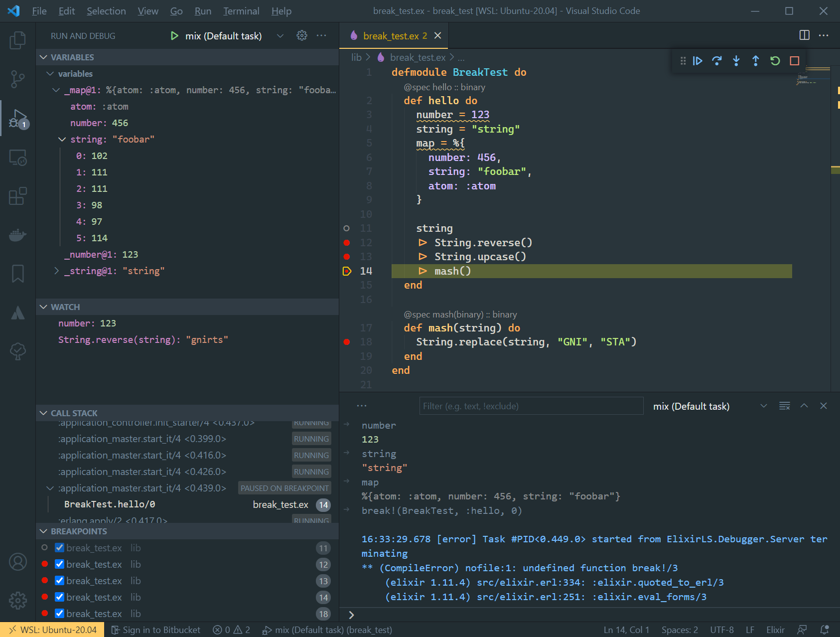Click Step Over in the debug toolbar
The image size is (840, 637).
(717, 61)
